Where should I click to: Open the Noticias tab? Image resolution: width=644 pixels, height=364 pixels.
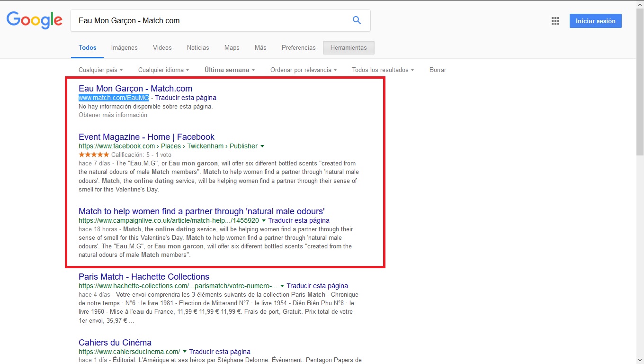click(198, 47)
